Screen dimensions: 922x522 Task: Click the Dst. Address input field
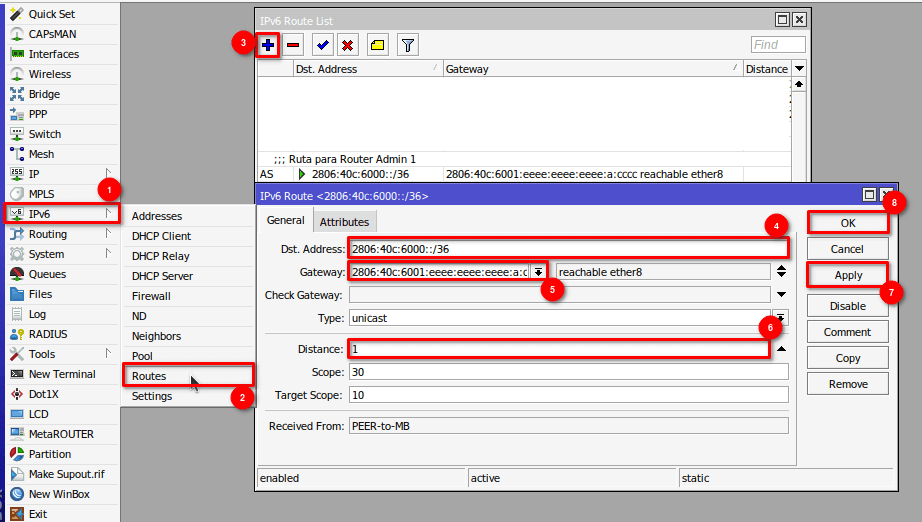(566, 249)
